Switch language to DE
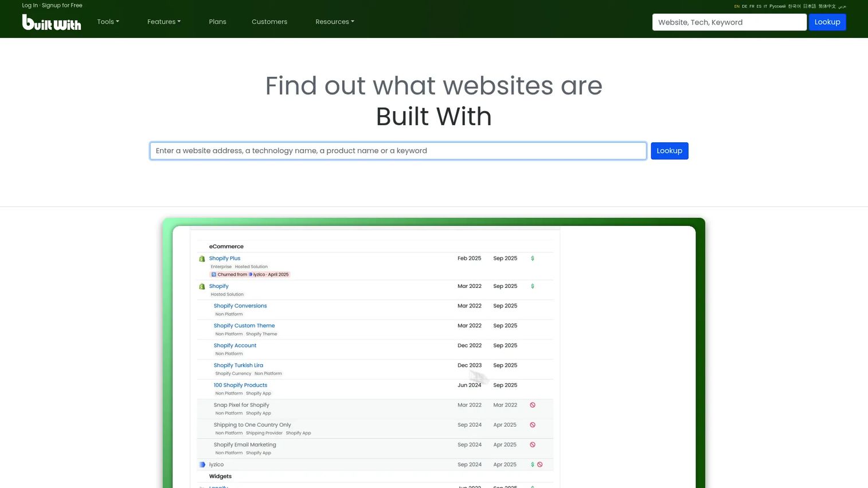 [744, 6]
